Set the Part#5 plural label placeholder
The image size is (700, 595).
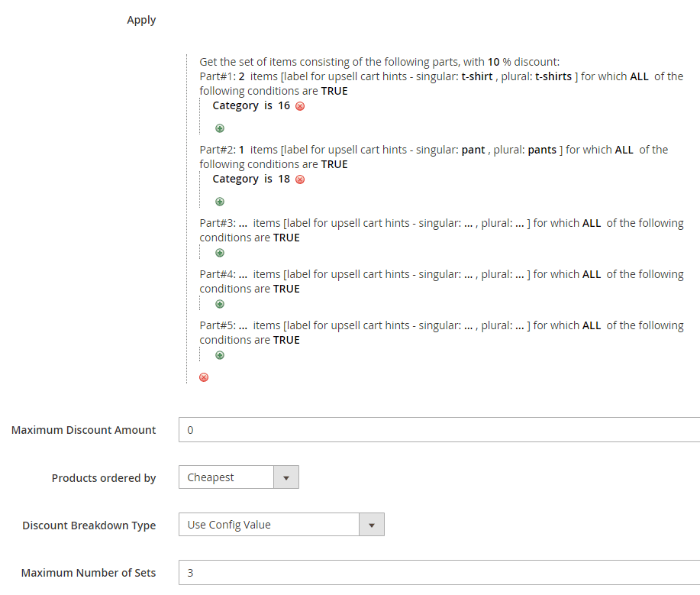pos(520,325)
